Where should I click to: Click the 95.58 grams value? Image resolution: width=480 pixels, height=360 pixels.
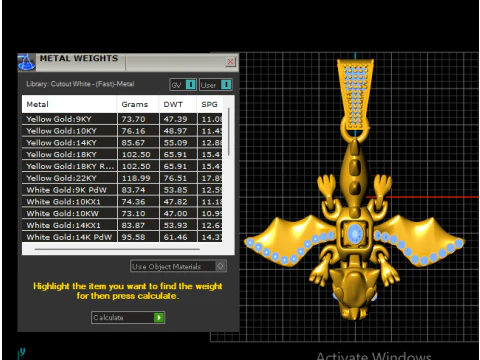(x=133, y=237)
